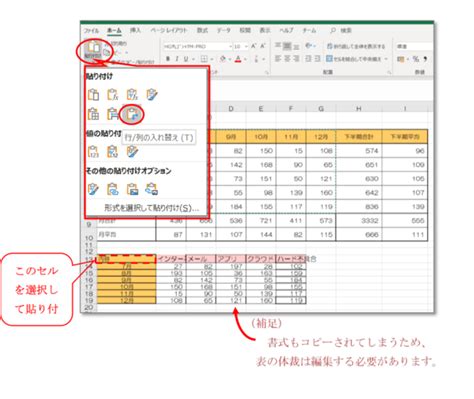The height and width of the screenshot is (399, 474).
Task: Choose Keep Source Formatting paste icon in first row
Action: (152, 95)
